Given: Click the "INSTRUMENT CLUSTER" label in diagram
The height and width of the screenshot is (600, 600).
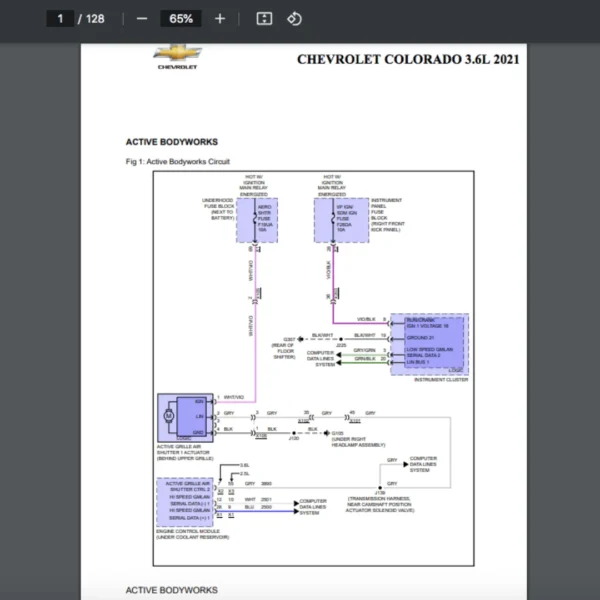Looking at the screenshot, I should [x=441, y=380].
